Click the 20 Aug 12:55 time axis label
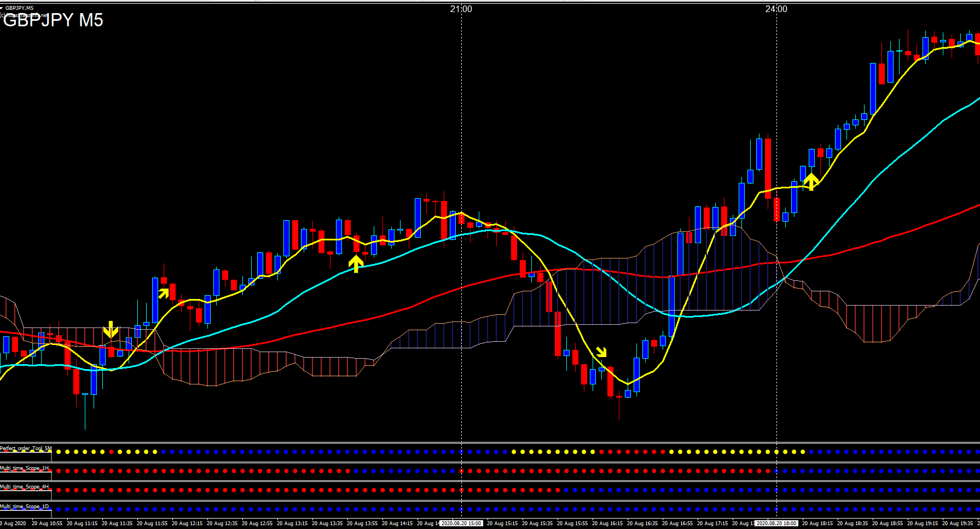980x529 pixels. (x=257, y=524)
